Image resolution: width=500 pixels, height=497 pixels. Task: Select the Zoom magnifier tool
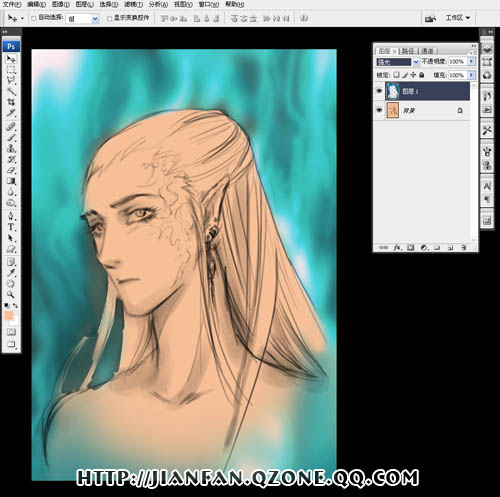(x=11, y=294)
